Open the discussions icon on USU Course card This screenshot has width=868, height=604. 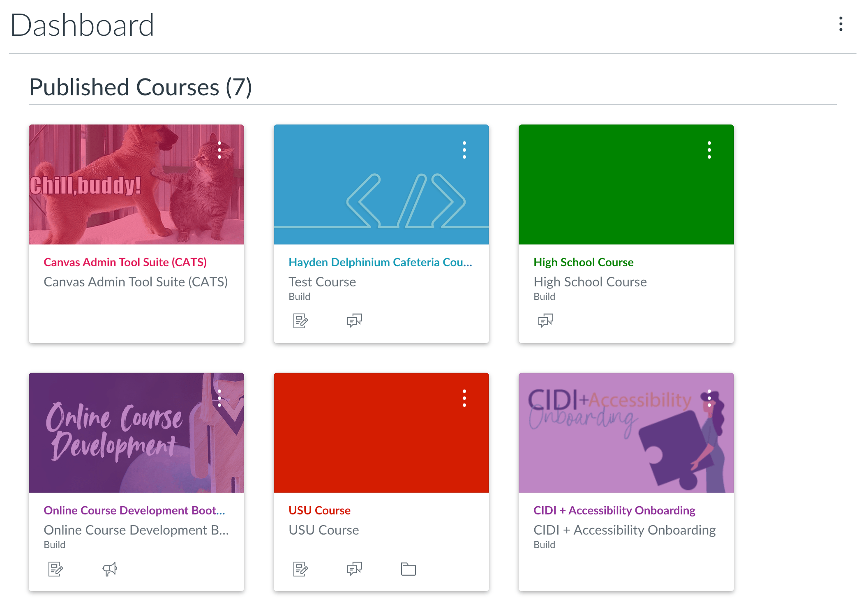tap(354, 569)
